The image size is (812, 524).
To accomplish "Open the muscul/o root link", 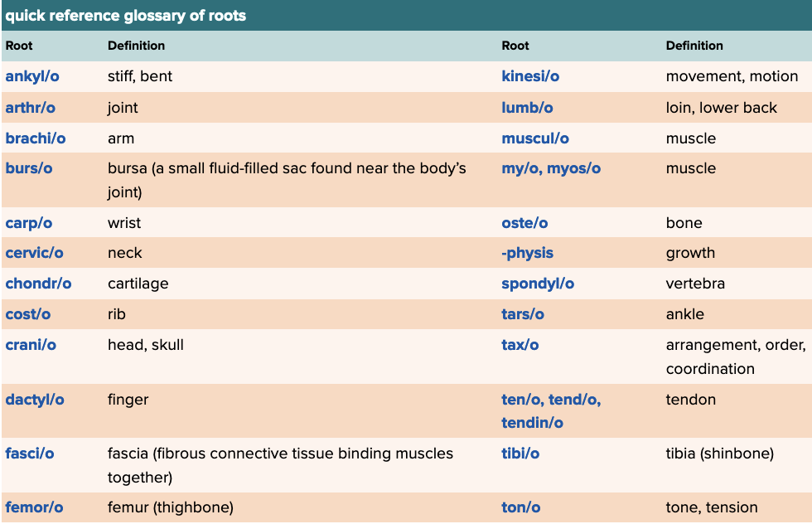I will tap(535, 138).
